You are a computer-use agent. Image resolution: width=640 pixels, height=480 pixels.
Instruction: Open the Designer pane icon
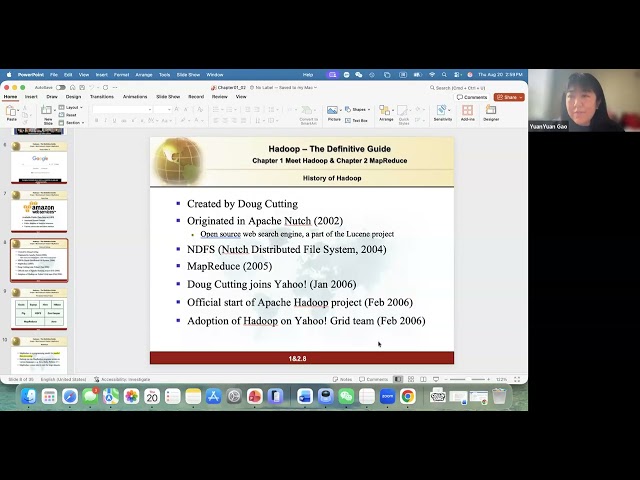[x=491, y=110]
